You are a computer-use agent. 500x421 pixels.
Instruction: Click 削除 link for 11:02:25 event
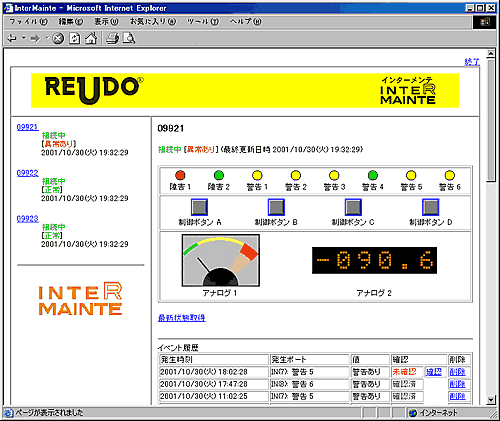pos(457,396)
